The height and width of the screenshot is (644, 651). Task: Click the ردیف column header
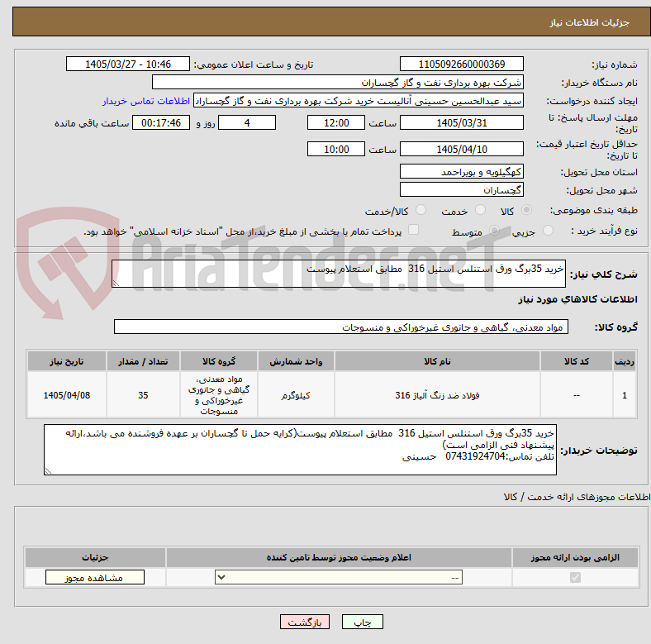pos(625,361)
